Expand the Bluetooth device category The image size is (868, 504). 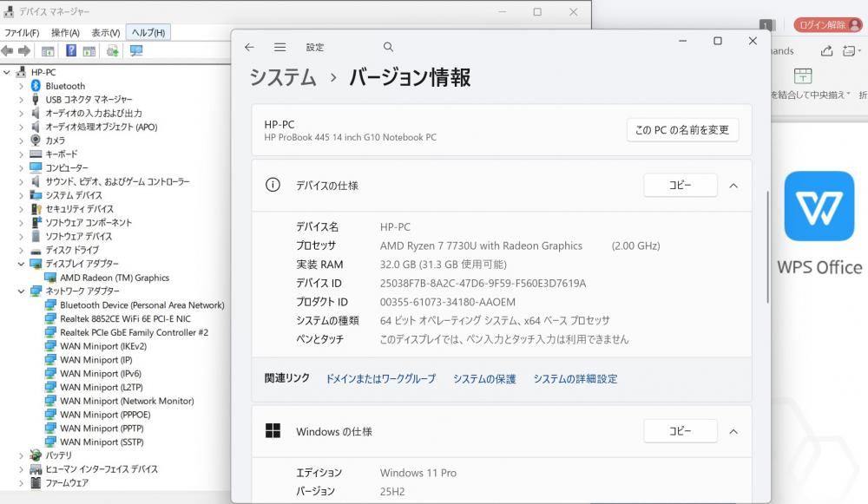pos(22,86)
